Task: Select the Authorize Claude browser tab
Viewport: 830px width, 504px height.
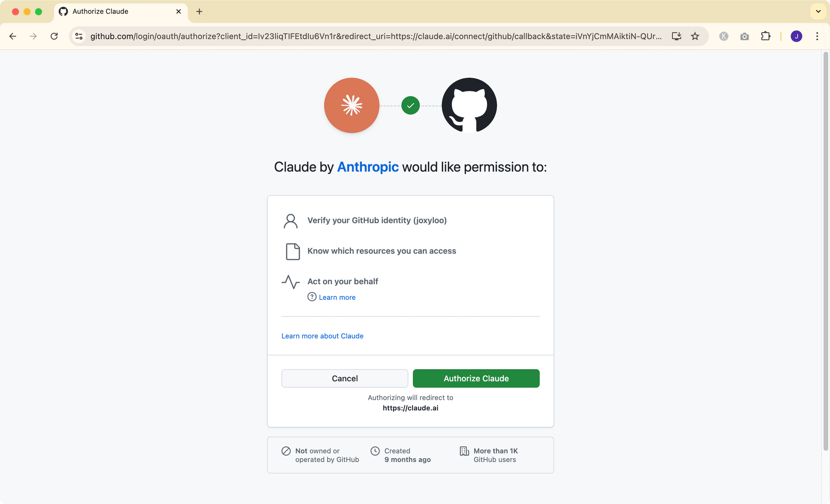Action: (116, 12)
